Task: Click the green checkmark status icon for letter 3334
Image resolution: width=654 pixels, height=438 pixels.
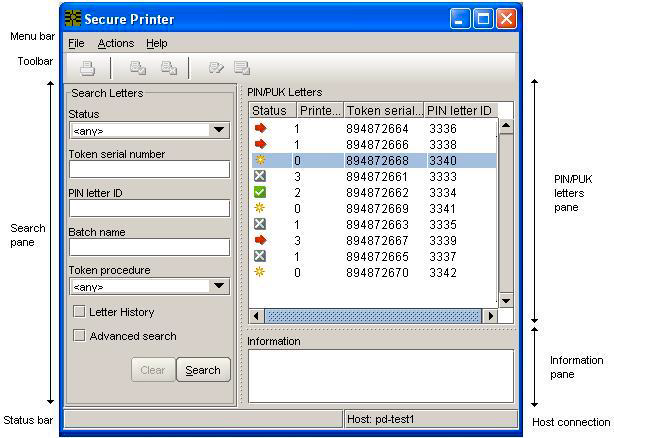Action: tap(260, 192)
